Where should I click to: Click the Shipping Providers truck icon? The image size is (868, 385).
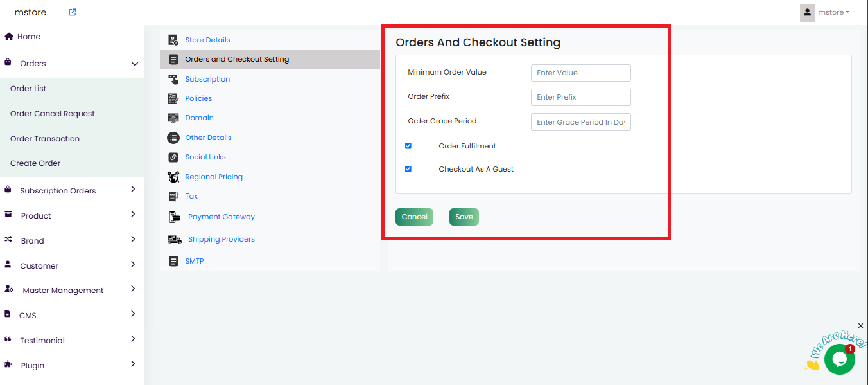(175, 240)
